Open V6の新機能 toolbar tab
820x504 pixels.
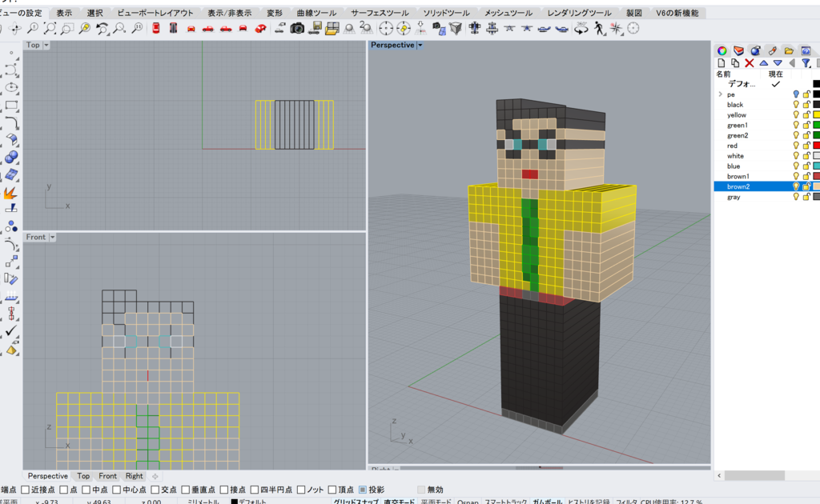click(x=677, y=13)
